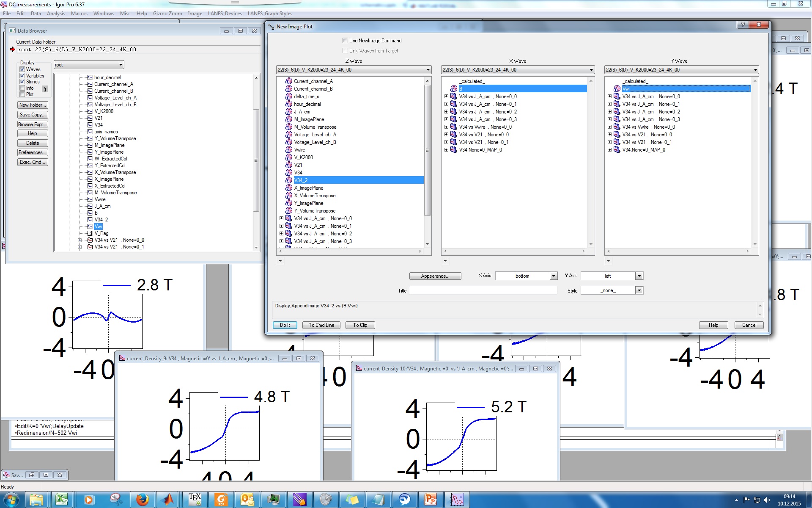
Task: Click the wave icon beside B in Data Browser tree
Action: 90,213
